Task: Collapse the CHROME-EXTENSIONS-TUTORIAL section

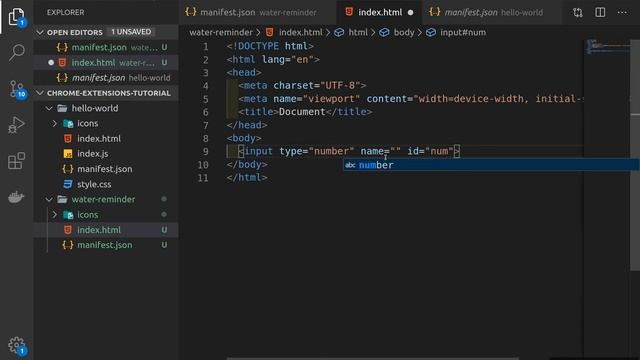Action: (x=40, y=93)
